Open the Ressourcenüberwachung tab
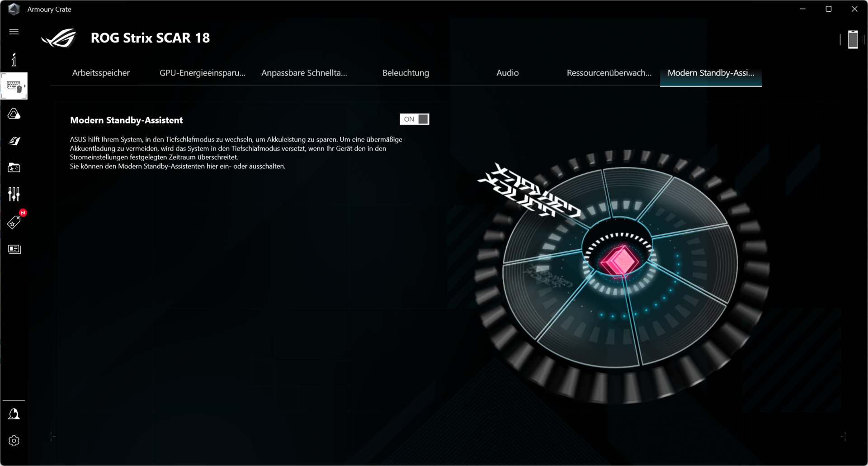The width and height of the screenshot is (868, 466). [x=609, y=73]
